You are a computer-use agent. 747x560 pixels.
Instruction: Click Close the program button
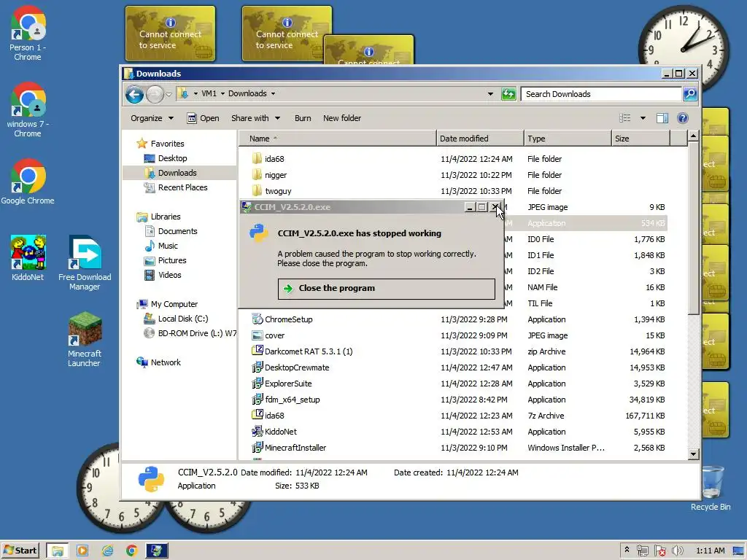pos(387,289)
